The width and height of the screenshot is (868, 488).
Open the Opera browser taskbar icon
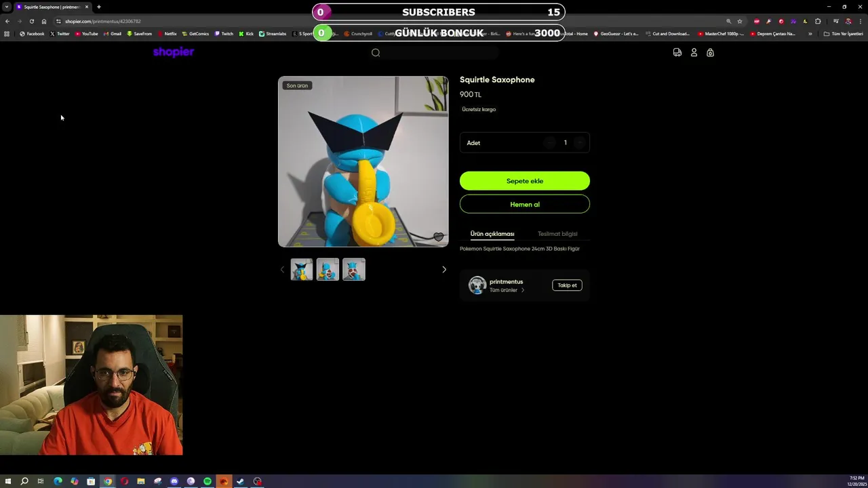[124, 481]
